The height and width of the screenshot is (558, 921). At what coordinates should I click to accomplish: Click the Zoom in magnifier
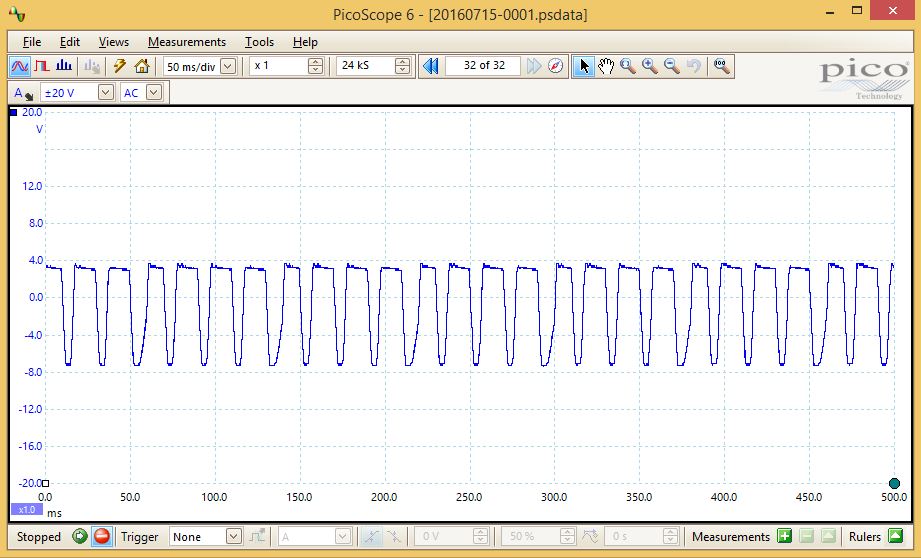(x=650, y=66)
